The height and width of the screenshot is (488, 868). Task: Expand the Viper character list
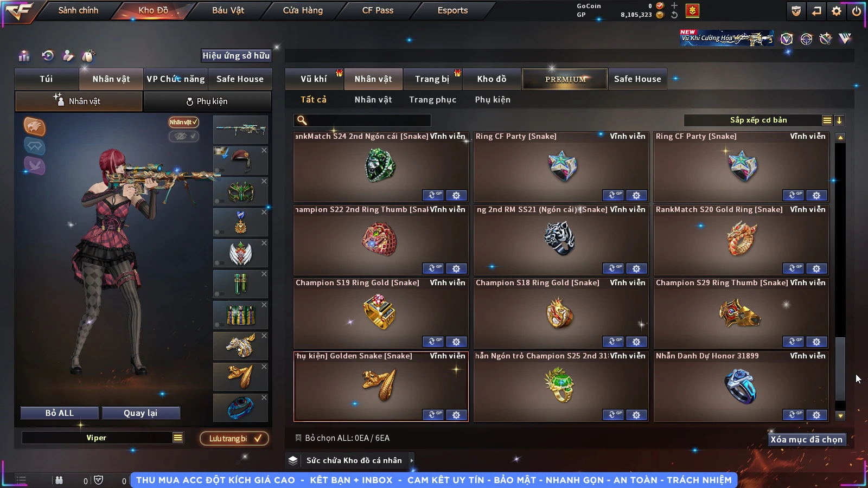coord(178,438)
